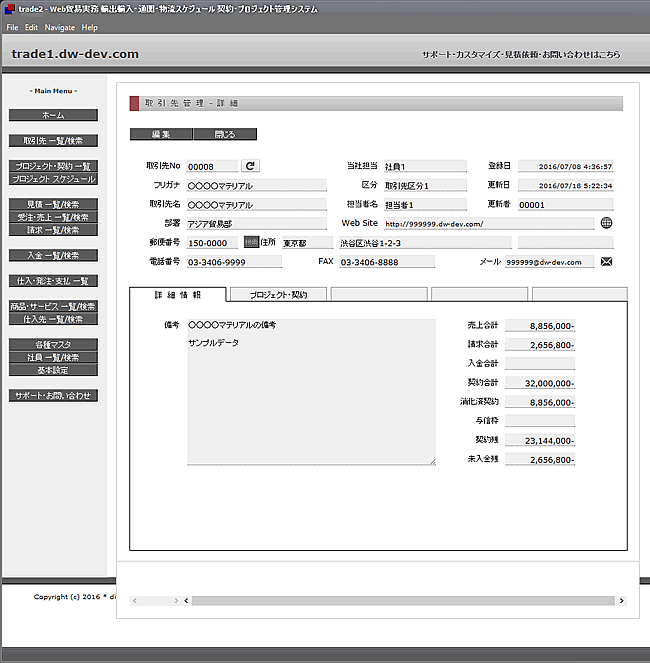Viewport: 650px width, 663px height.
Task: Click the support and inquiry header link
Action: [x=521, y=55]
